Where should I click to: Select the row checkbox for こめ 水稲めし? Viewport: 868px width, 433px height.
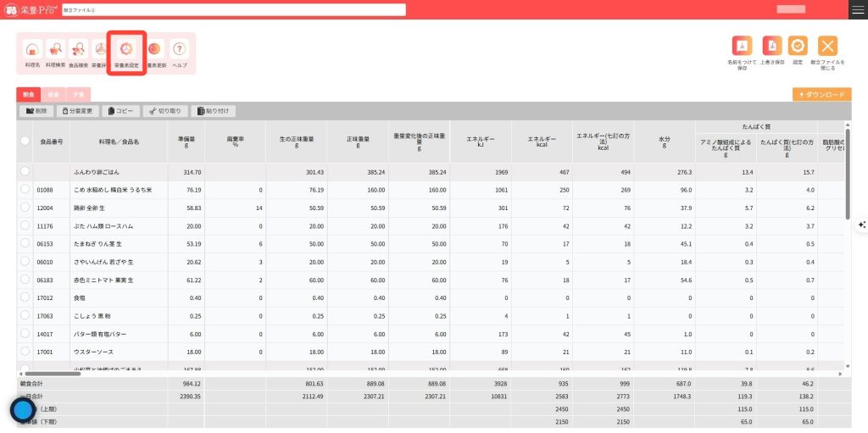click(25, 190)
